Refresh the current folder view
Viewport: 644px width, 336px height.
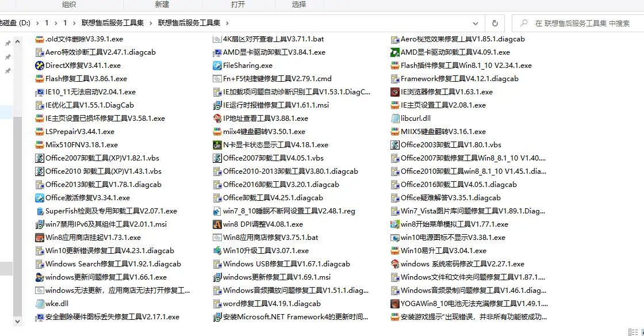coord(494,24)
